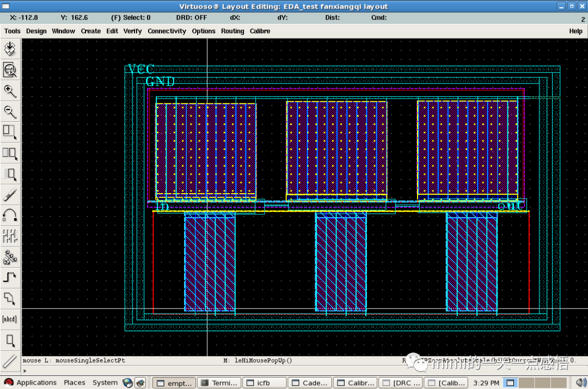588x389 pixels.
Task: Choose the Undo arrow icon
Action: [x=10, y=215]
